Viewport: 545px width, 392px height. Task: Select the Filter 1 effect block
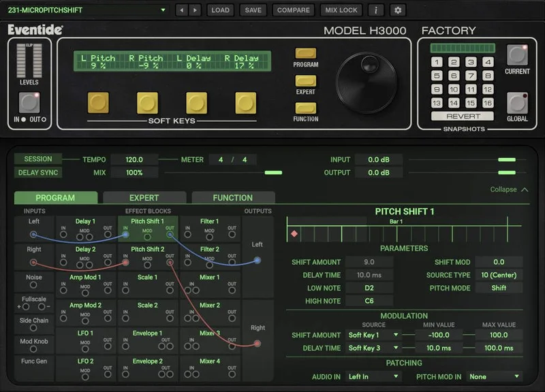click(210, 229)
